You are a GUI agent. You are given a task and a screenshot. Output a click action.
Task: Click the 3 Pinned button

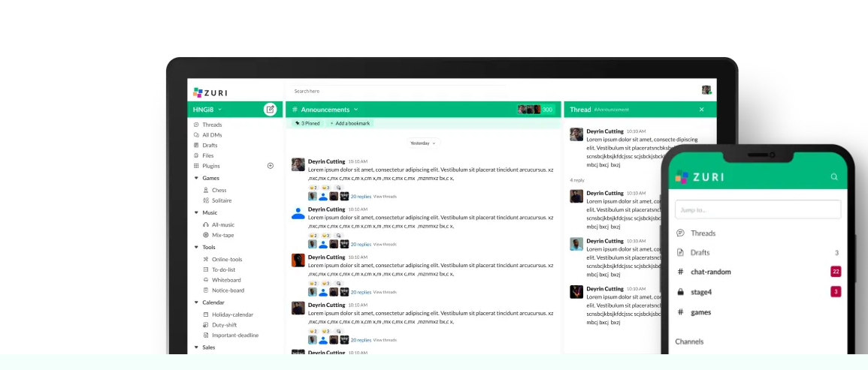click(307, 123)
